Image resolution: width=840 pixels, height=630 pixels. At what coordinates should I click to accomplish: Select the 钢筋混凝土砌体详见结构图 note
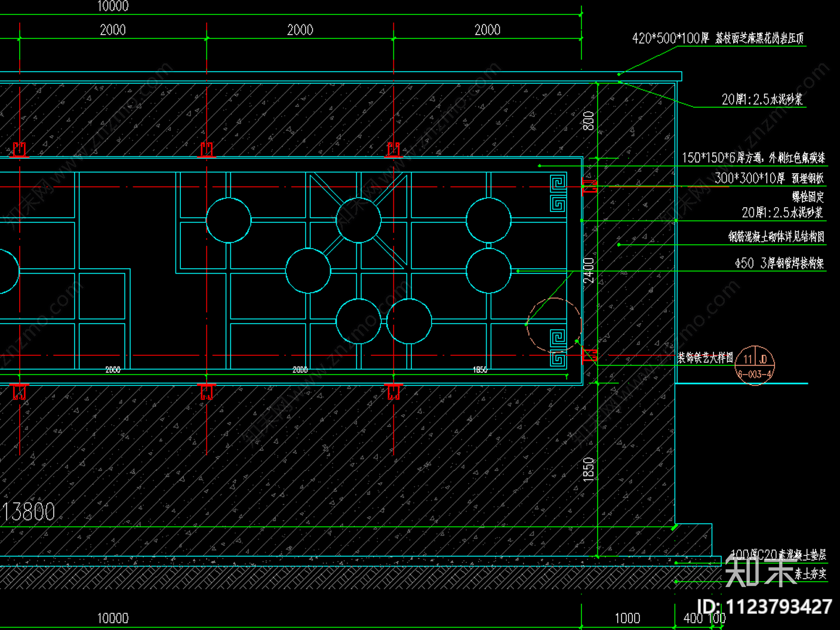tap(776, 236)
